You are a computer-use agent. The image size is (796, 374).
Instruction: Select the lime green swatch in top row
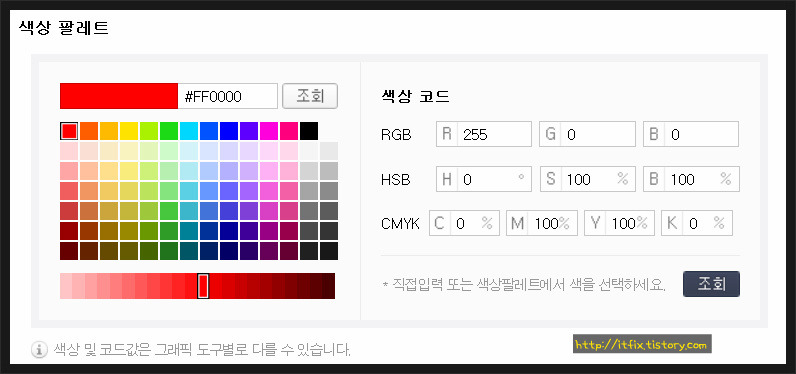click(149, 131)
